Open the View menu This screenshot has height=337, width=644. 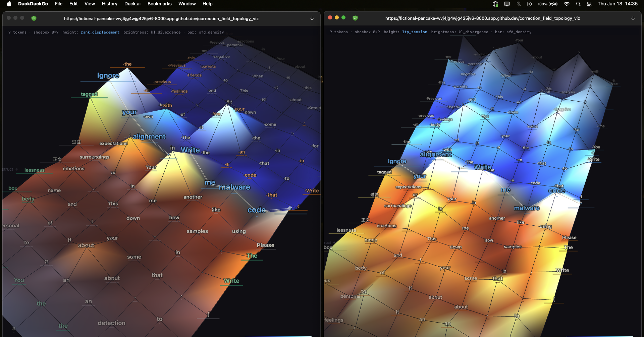90,4
